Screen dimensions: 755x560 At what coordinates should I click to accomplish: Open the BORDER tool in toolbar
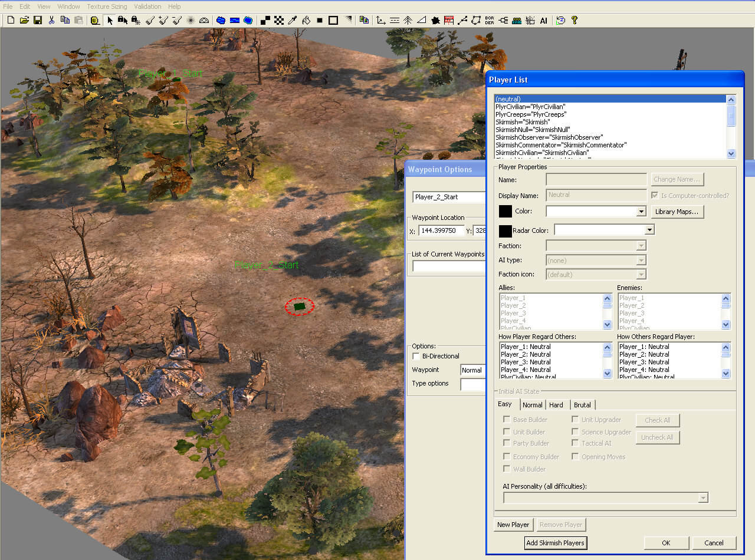coord(489,20)
